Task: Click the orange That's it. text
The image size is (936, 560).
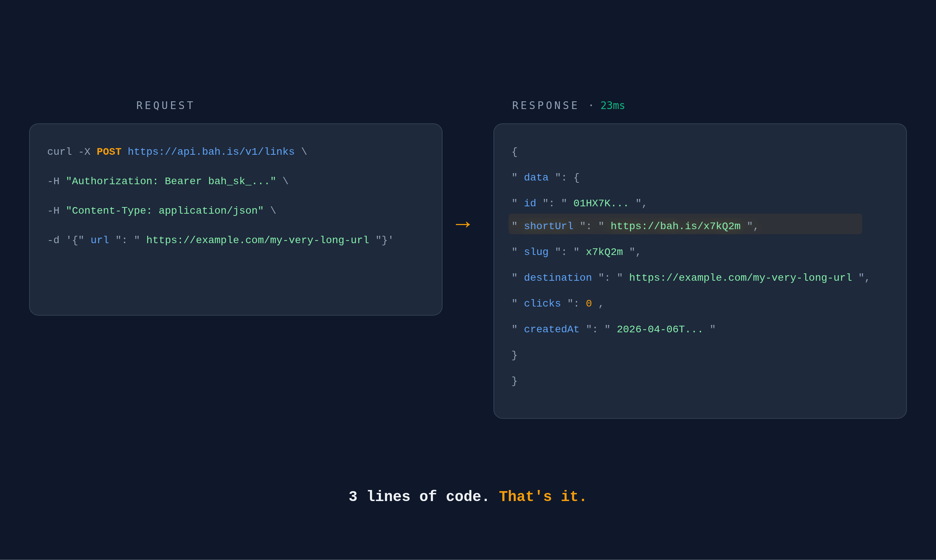Action: pos(542,496)
